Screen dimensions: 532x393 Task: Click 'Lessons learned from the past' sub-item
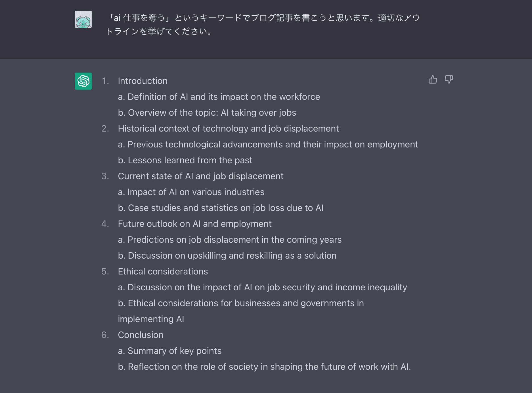point(185,160)
